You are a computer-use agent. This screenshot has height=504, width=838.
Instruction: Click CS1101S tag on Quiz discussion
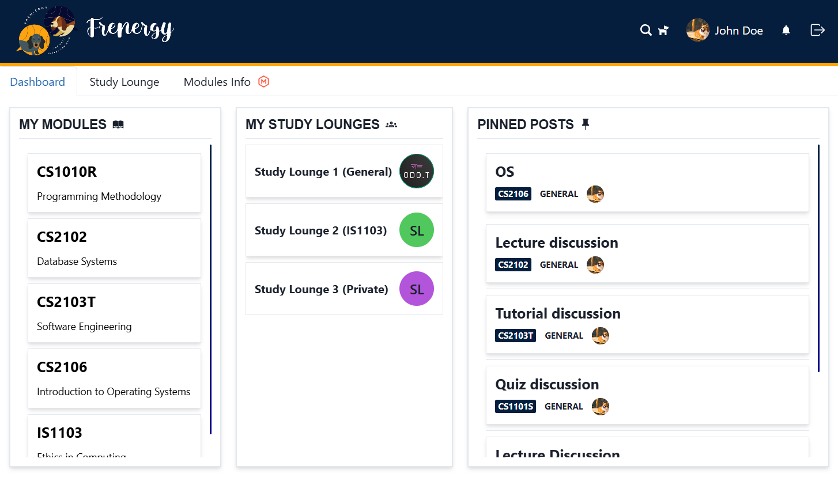[x=515, y=407]
